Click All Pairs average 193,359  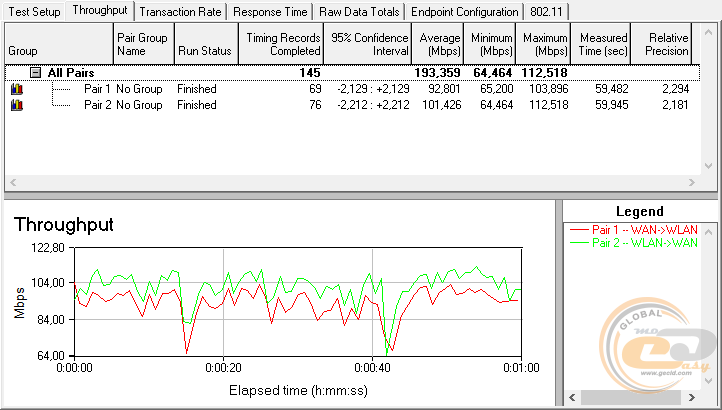[437, 73]
